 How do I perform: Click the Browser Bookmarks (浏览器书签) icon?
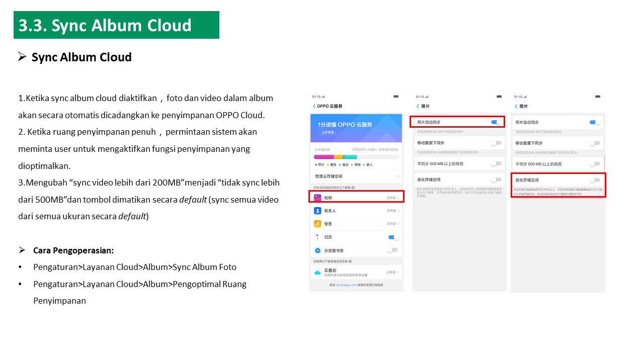[x=317, y=250]
